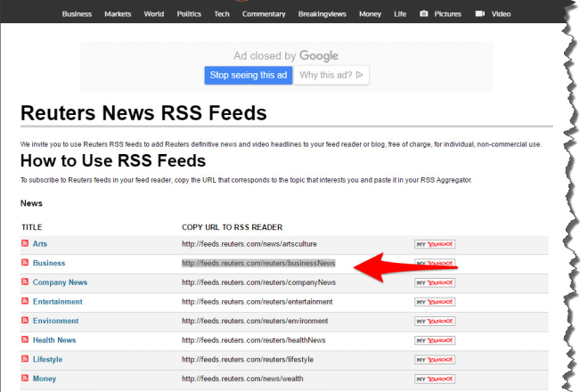Click the RSS icon beside Entertainment
This screenshot has width=588, height=392.
tap(25, 301)
